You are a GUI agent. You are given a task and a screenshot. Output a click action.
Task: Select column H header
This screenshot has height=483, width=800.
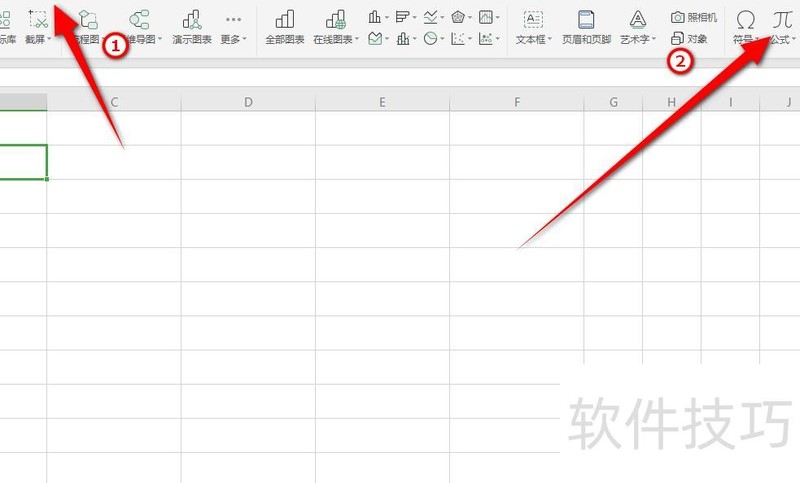(x=672, y=102)
